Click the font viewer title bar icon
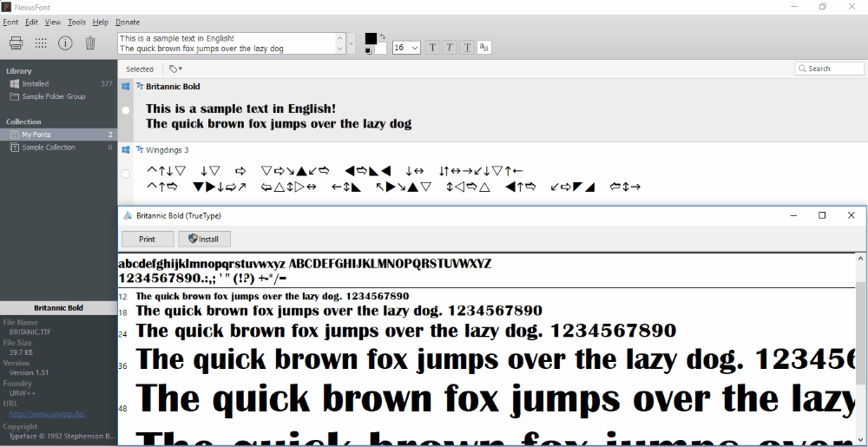Screen dimensions: 868x447 [x=128, y=216]
